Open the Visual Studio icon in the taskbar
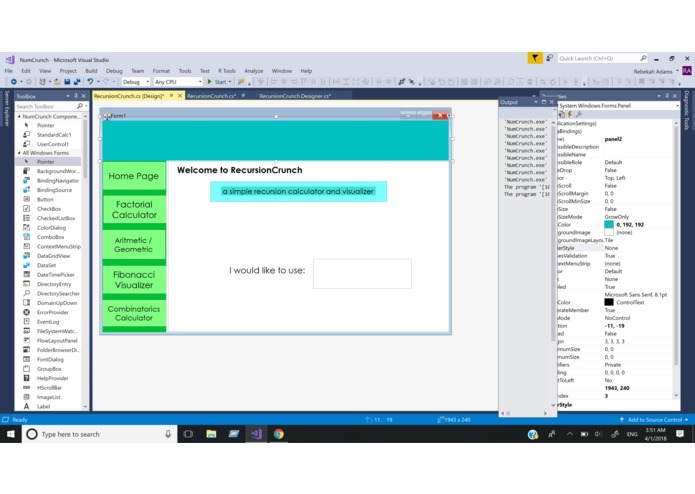Screen dimensions: 695x494 [256, 434]
